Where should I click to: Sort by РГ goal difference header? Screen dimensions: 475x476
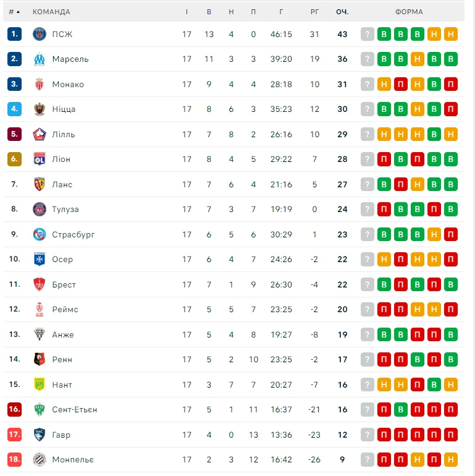pos(314,12)
